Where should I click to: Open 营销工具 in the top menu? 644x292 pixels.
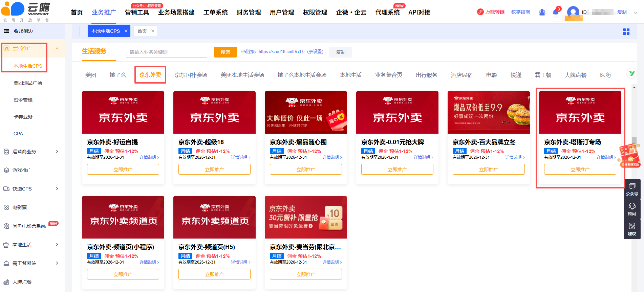[137, 12]
